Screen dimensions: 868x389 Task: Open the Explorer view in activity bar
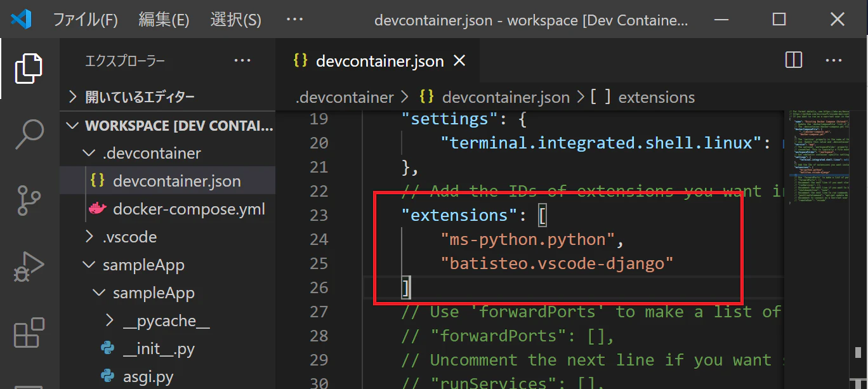point(29,68)
